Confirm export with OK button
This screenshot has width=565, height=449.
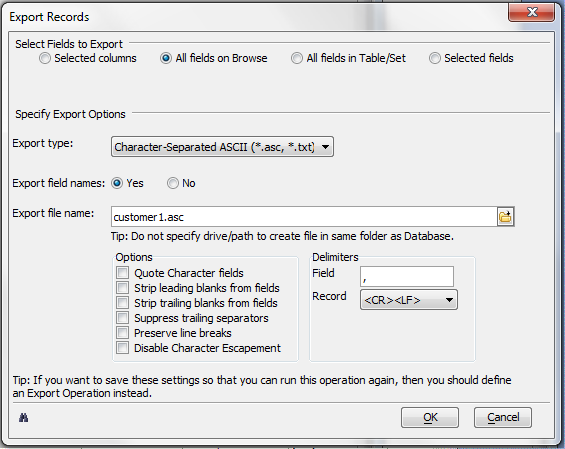point(430,418)
